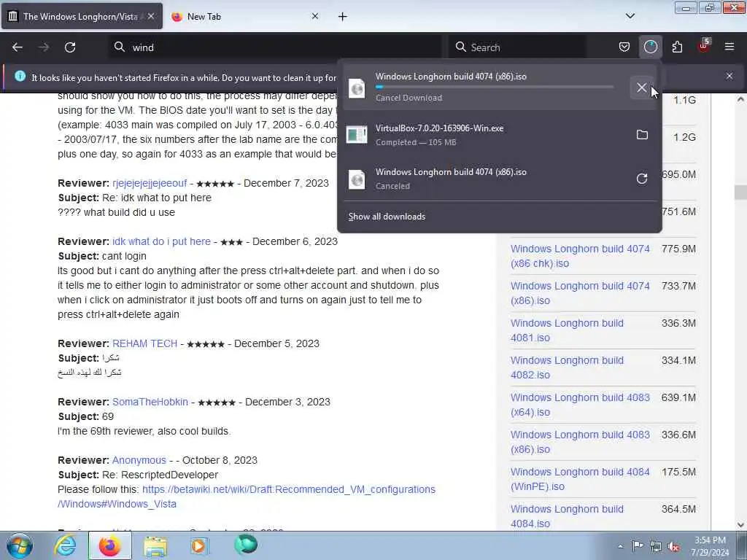Click the scrollbar down arrow

point(740,525)
